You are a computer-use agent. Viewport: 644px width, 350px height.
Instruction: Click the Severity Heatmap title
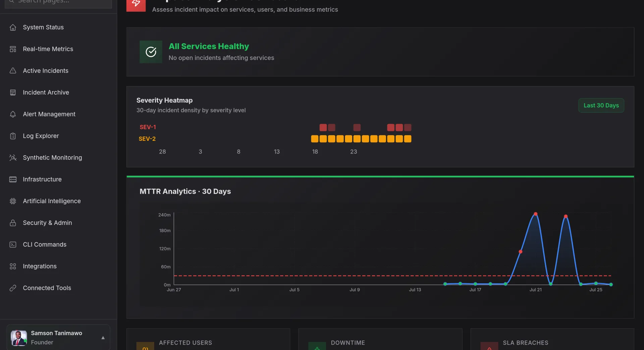click(x=164, y=100)
